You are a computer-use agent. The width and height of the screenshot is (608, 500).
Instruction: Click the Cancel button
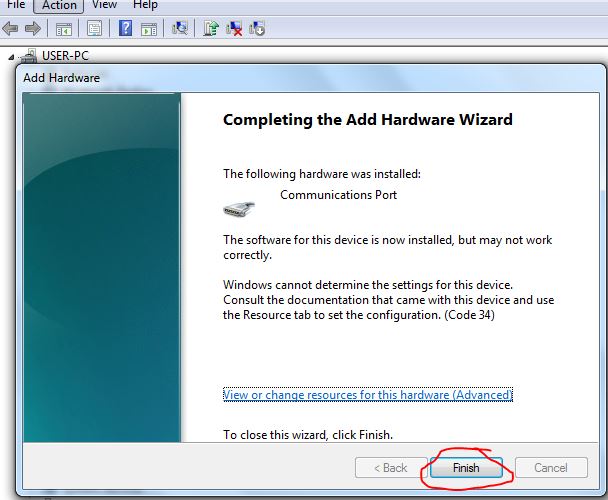pyautogui.click(x=551, y=468)
